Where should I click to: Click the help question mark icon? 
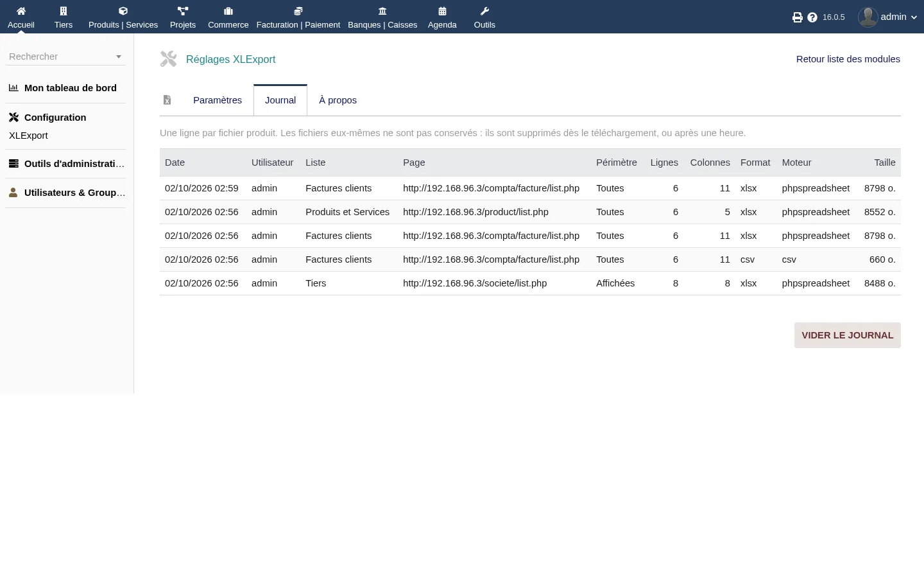pos(812,17)
